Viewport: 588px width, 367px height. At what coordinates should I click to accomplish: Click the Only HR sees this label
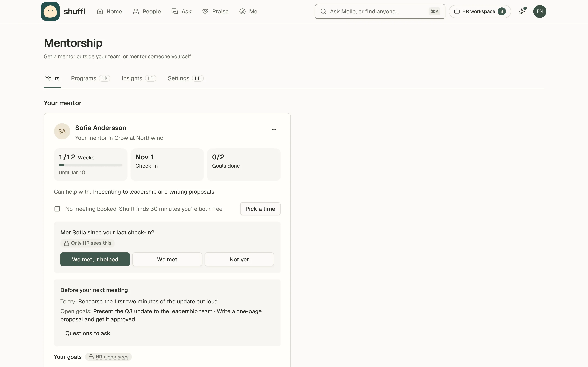(88, 243)
